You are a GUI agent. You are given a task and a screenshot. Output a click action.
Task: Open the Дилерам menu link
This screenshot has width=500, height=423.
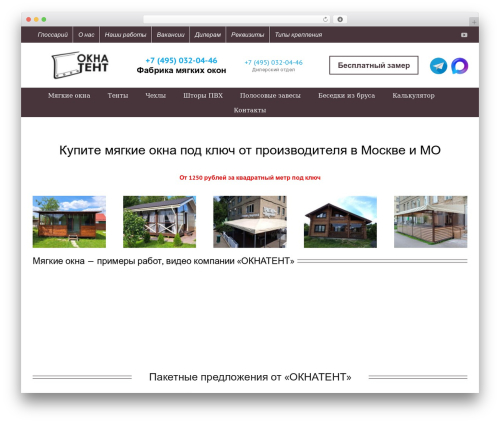(208, 35)
